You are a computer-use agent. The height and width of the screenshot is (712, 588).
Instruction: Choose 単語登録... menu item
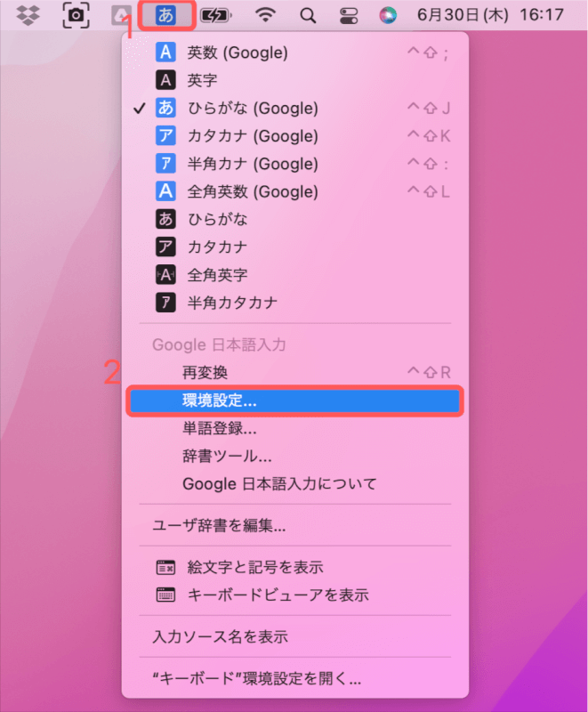(x=295, y=428)
